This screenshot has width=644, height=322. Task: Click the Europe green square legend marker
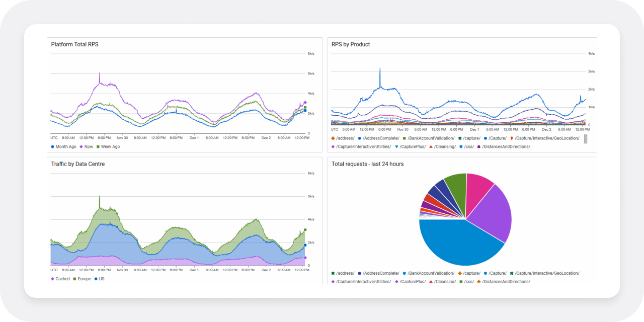coord(75,279)
